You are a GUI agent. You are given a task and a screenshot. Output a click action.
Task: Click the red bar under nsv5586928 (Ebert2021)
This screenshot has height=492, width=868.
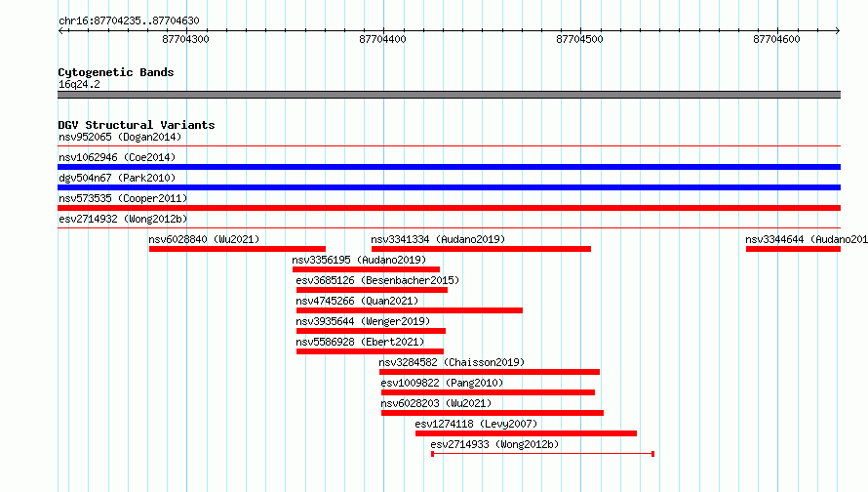[x=370, y=351]
